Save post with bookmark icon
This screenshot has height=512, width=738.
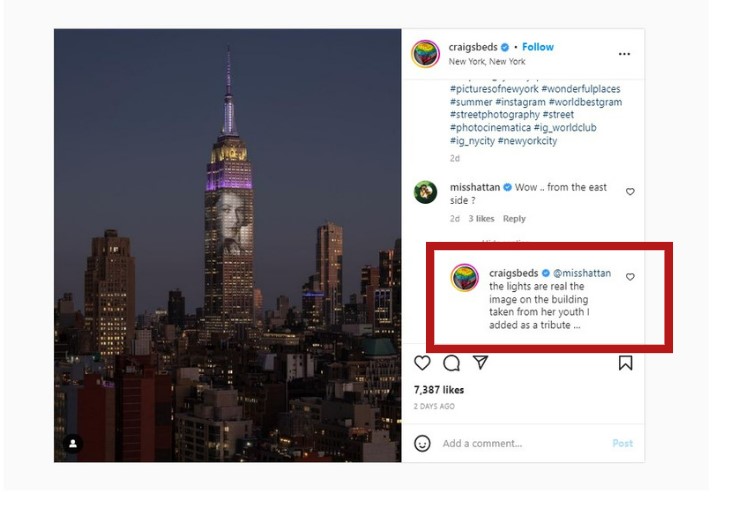click(x=625, y=363)
